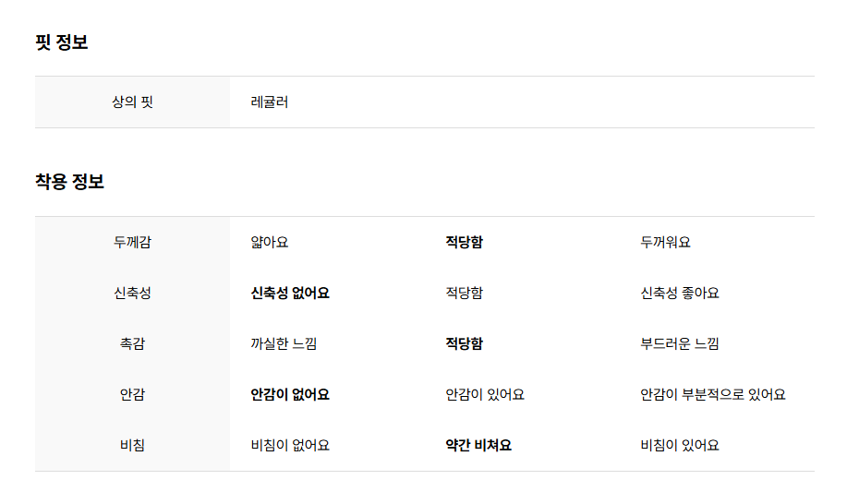Click the 비침 row label

(x=133, y=446)
